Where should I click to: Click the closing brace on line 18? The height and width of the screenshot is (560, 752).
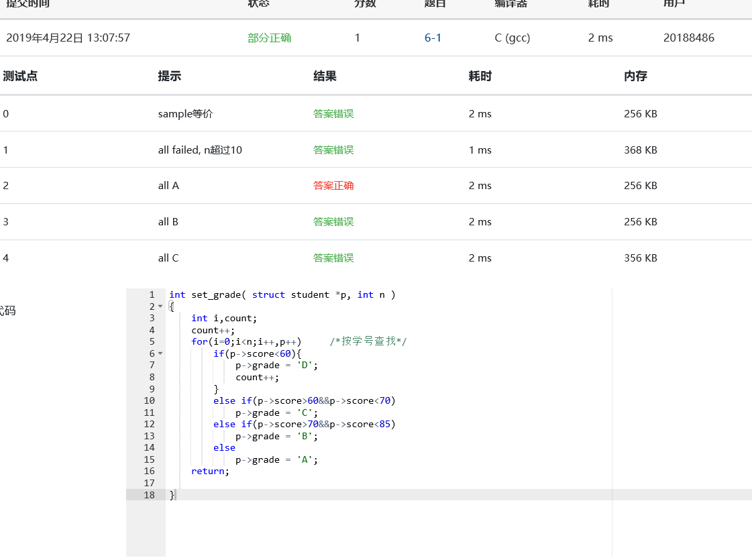(172, 495)
